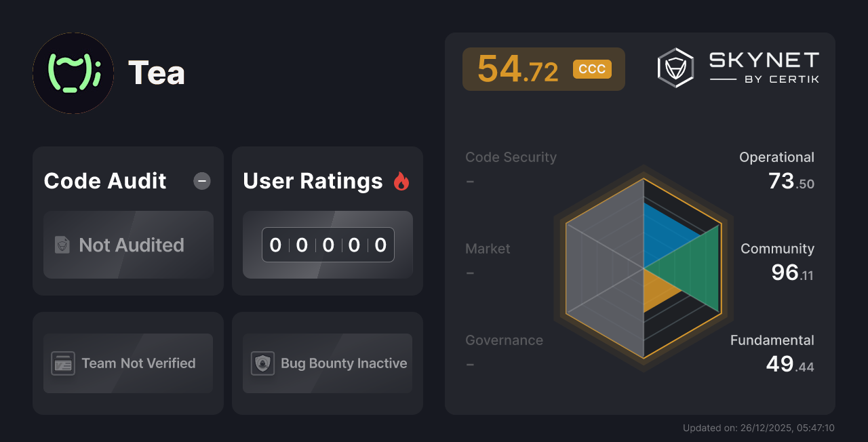Click the Updated on timestamp link
This screenshot has width=868, height=442.
pos(759,428)
